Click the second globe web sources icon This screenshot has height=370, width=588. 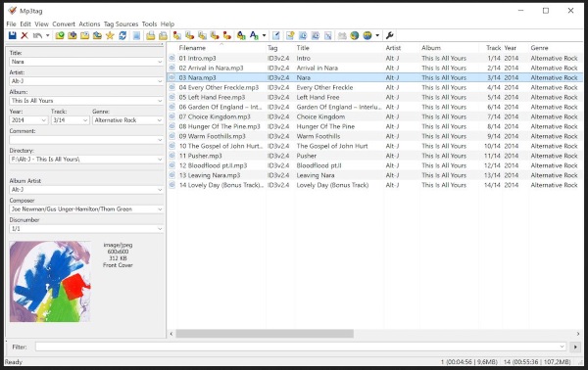[x=367, y=35]
